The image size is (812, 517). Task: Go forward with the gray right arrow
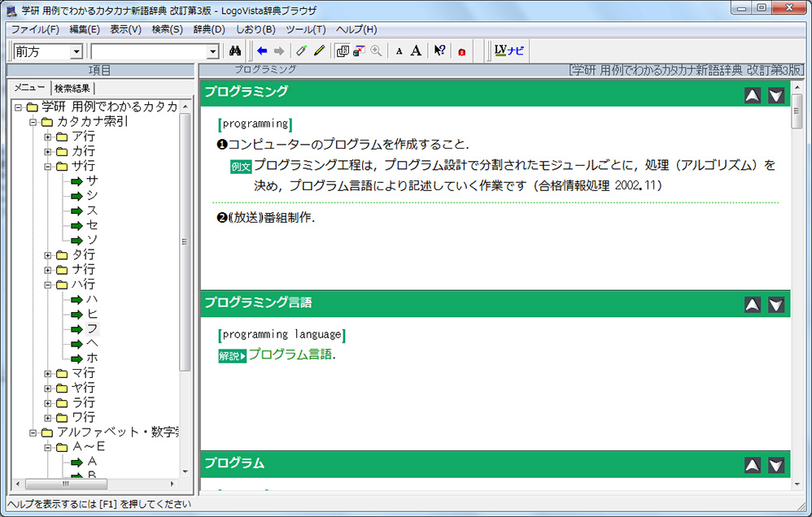pyautogui.click(x=279, y=50)
